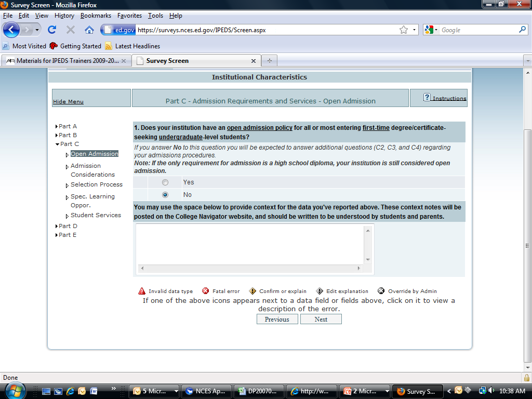Screen dimensions: 532x399
Task: Click the Fatal error red icon
Action: point(205,291)
